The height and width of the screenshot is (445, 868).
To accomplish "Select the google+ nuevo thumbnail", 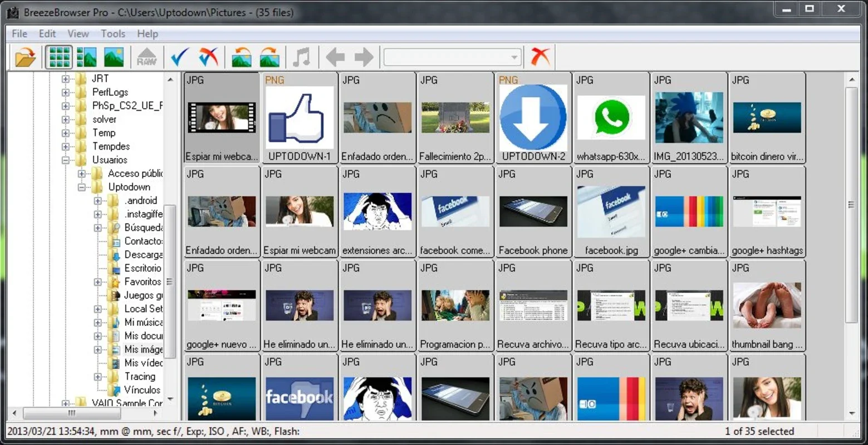I will click(222, 306).
